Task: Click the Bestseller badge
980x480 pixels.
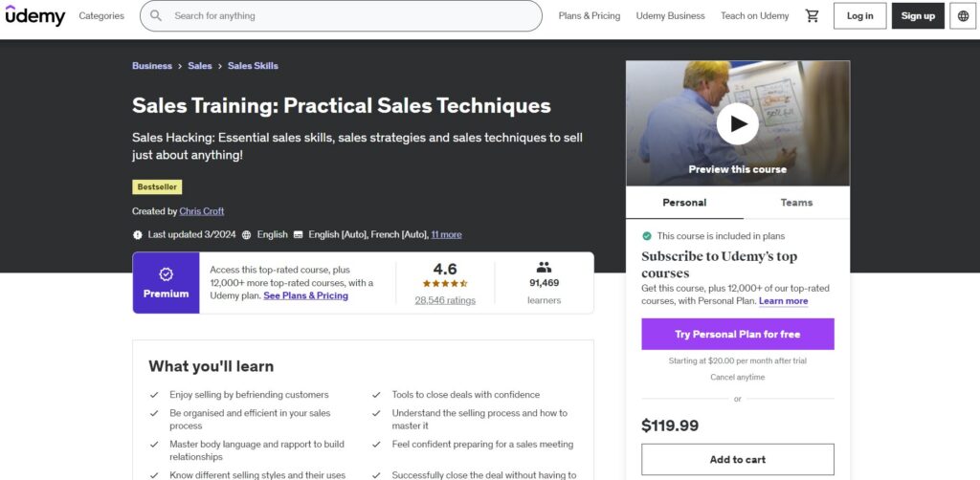Action: (x=157, y=186)
